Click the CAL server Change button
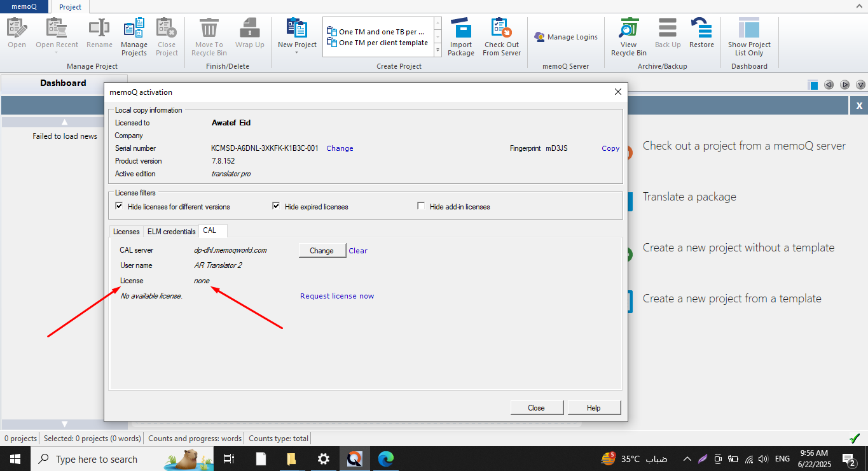This screenshot has width=868, height=471. (x=322, y=251)
